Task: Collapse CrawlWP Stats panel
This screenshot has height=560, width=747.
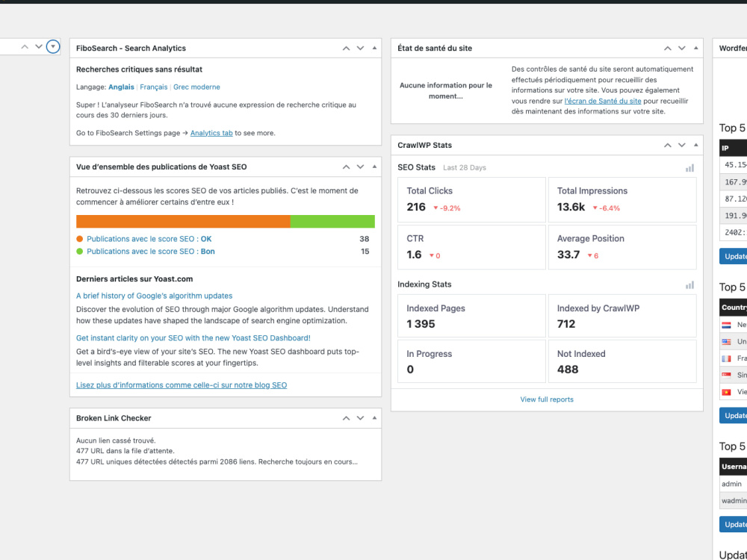Action: click(696, 146)
